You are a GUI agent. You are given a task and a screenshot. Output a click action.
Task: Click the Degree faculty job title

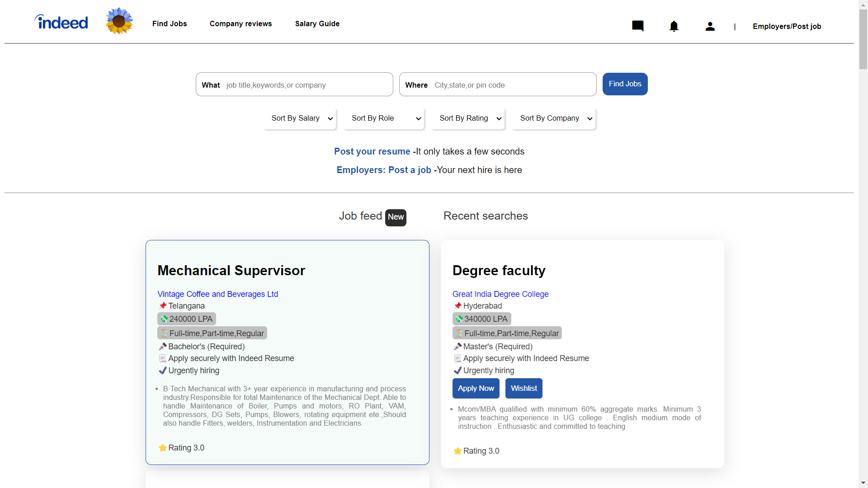(x=499, y=270)
